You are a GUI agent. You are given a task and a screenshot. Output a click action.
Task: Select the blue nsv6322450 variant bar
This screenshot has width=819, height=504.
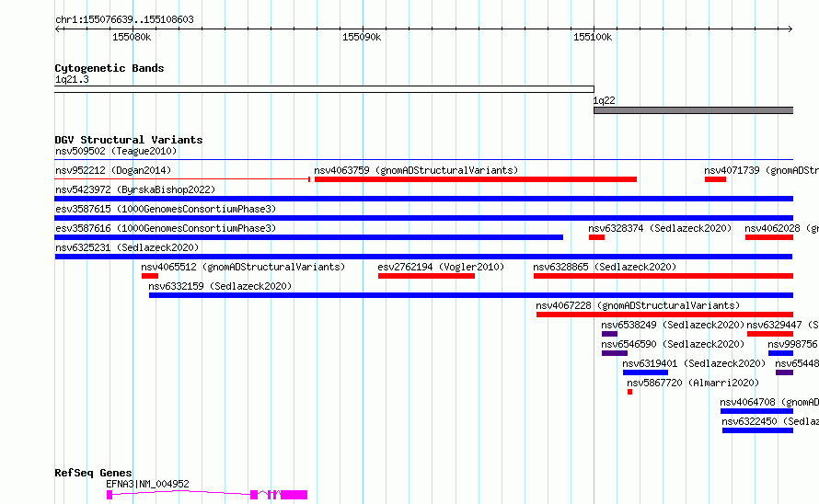758,430
